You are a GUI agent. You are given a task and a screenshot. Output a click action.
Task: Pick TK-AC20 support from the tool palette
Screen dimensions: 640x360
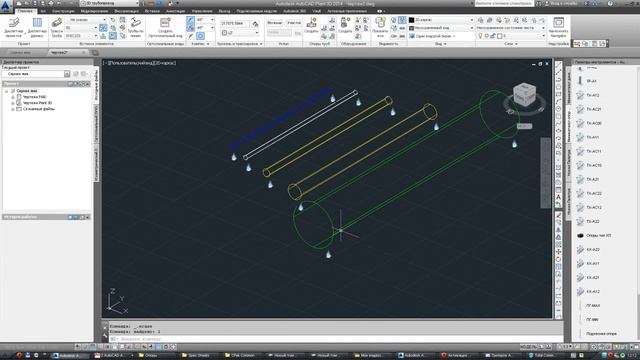(x=589, y=123)
